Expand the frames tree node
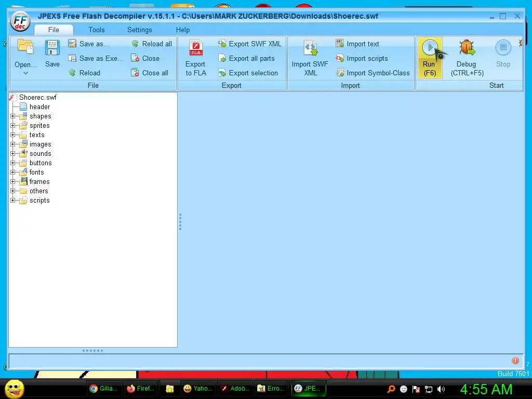 pyautogui.click(x=12, y=181)
